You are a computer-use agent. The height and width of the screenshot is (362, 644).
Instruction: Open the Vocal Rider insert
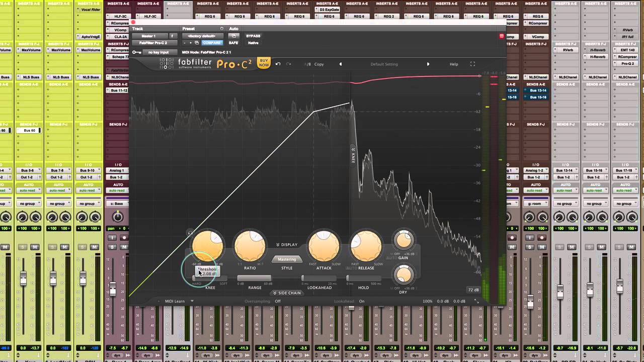[91, 10]
